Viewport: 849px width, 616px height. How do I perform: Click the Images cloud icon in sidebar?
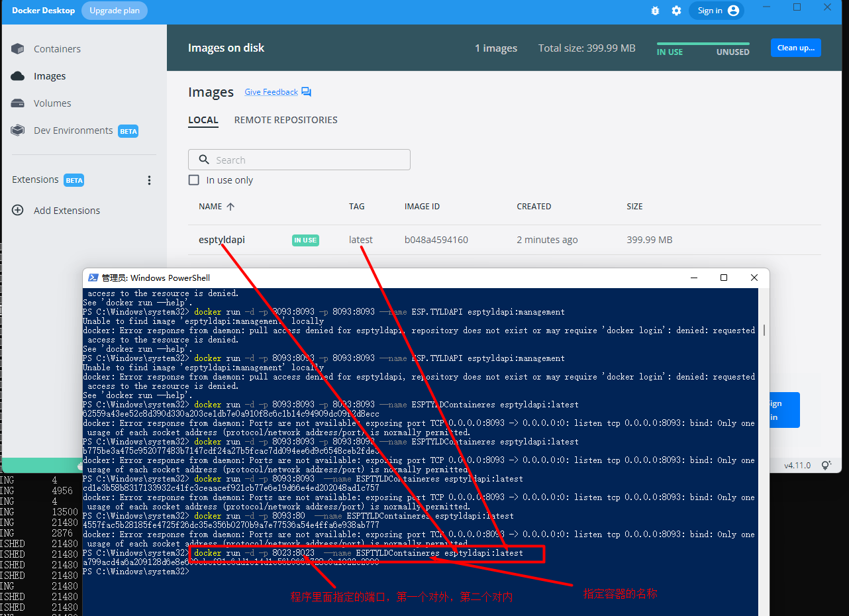click(x=18, y=76)
